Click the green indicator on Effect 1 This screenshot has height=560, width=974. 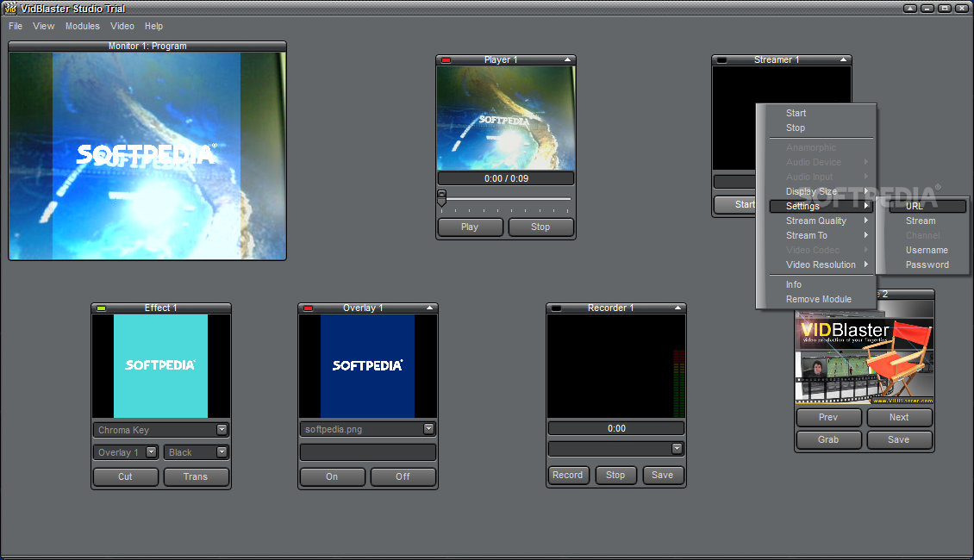coord(101,308)
